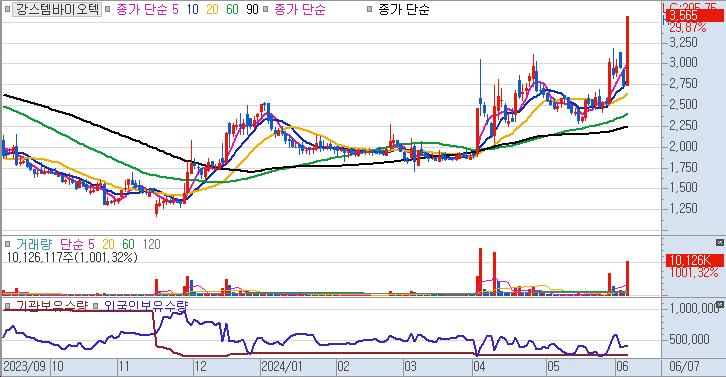The height and width of the screenshot is (377, 726).
Task: Click the 기관보유수량 legend label
Action: click(52, 306)
